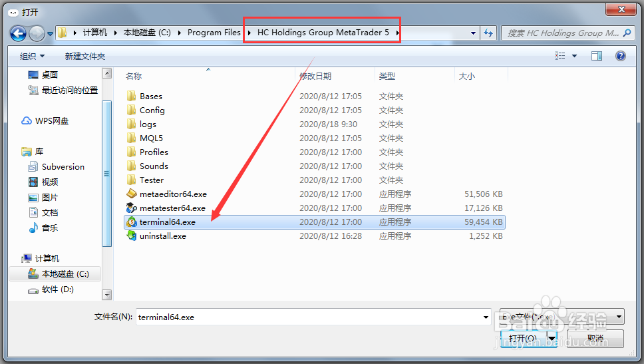Click the Forward navigation arrow

37,33
